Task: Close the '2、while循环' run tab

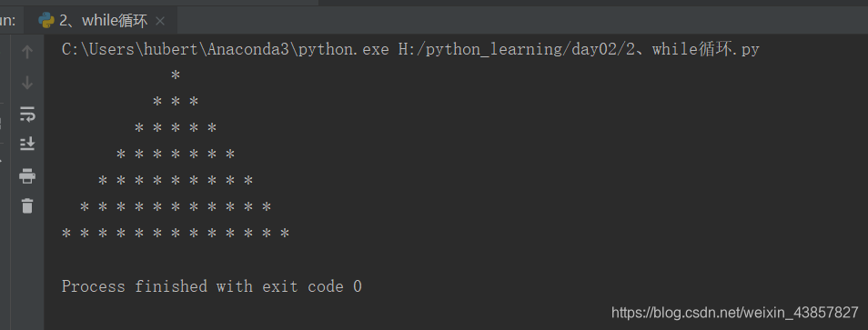Action: [160, 21]
